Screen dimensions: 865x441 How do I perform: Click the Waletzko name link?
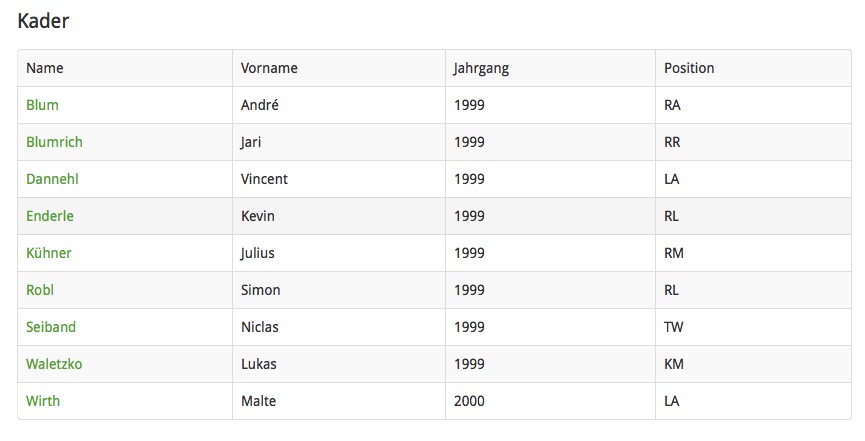[x=54, y=364]
